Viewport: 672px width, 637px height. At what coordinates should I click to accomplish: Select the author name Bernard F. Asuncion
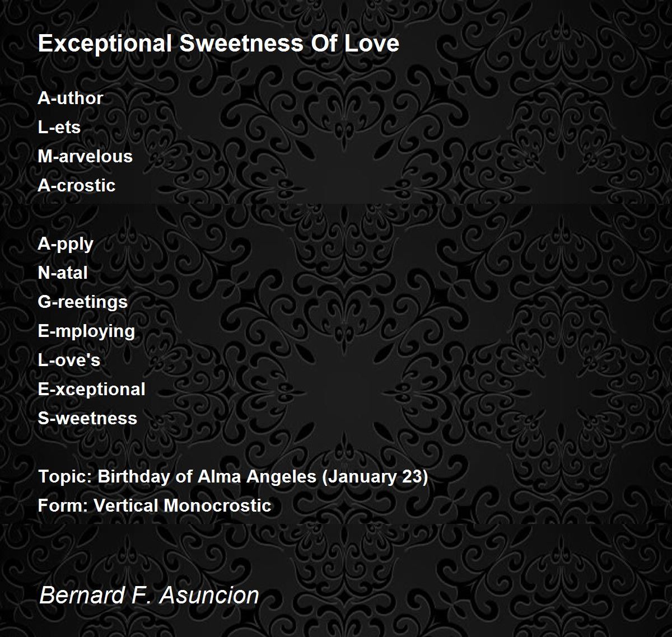pyautogui.click(x=149, y=595)
